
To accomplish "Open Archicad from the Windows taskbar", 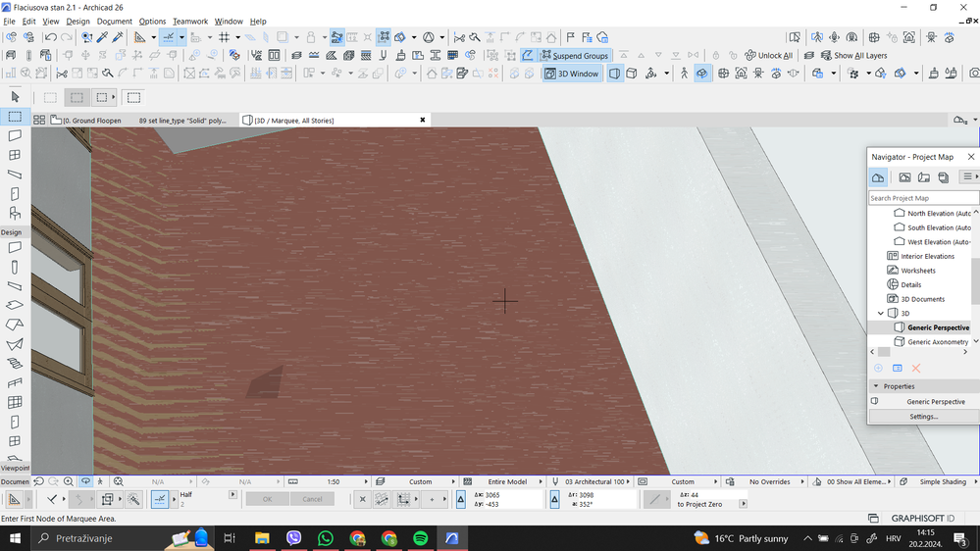I will click(x=452, y=538).
